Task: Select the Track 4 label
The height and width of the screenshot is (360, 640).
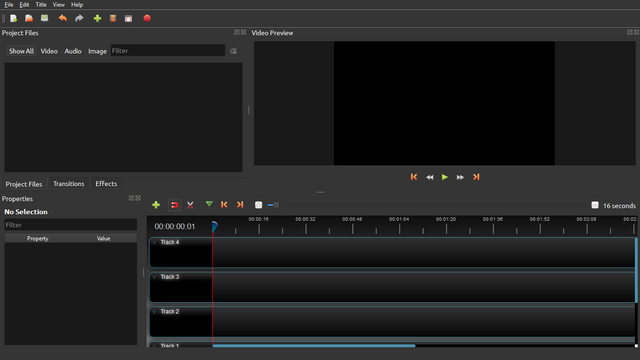Action: pyautogui.click(x=170, y=242)
